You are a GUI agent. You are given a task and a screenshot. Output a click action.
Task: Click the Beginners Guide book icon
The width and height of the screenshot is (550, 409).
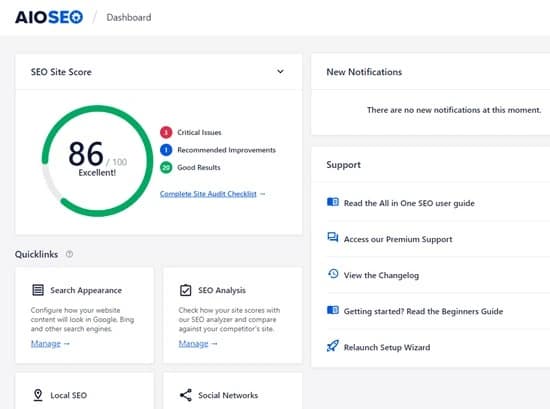point(333,310)
